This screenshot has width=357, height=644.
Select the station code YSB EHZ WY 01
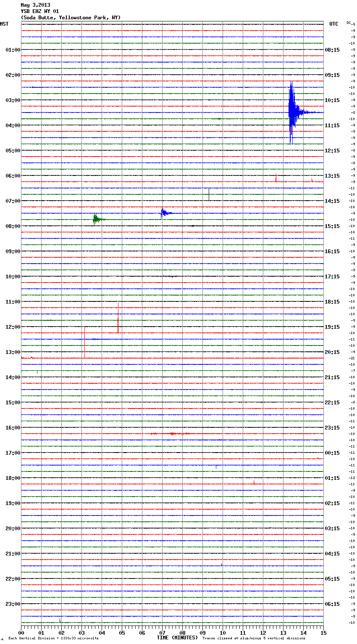[40, 11]
